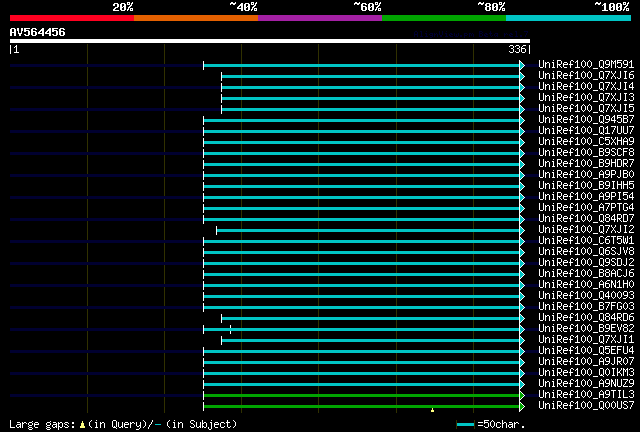Screen dimensions: 640x432
Task: Click the cyan ~100% legend segment
Action: pyautogui.click(x=569, y=18)
